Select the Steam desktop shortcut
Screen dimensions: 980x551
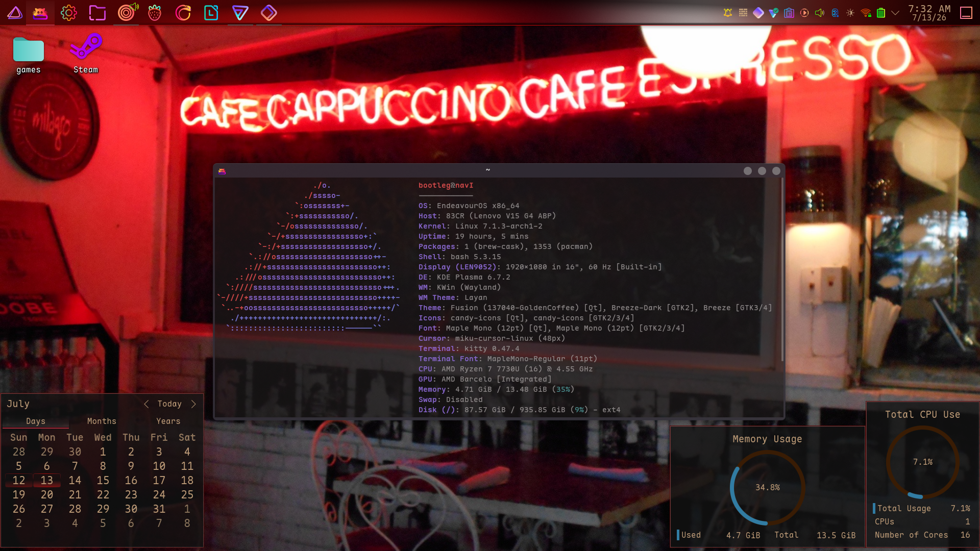click(86, 54)
